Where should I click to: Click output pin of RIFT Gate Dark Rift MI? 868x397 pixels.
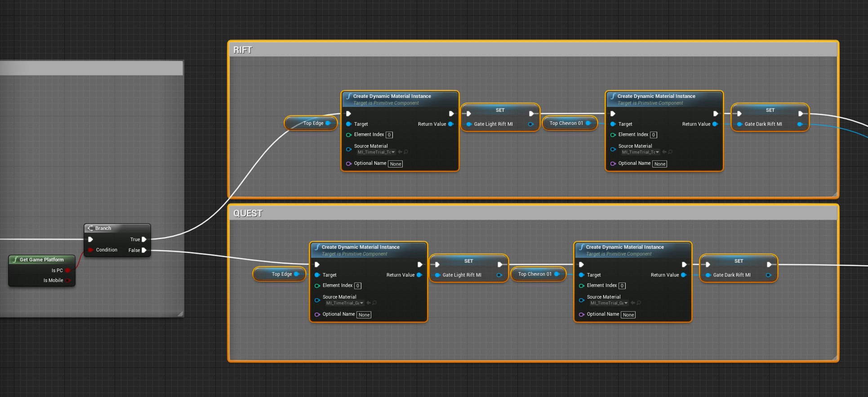(x=800, y=124)
